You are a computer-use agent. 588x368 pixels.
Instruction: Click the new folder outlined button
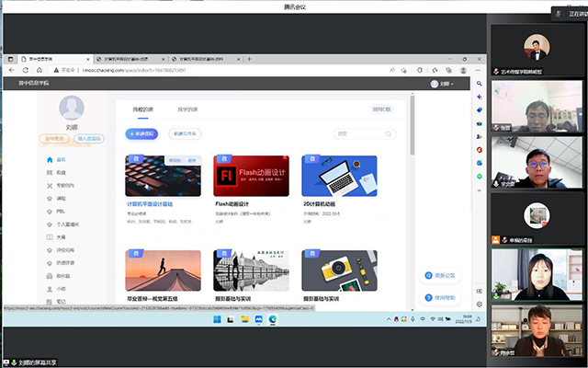coord(185,133)
